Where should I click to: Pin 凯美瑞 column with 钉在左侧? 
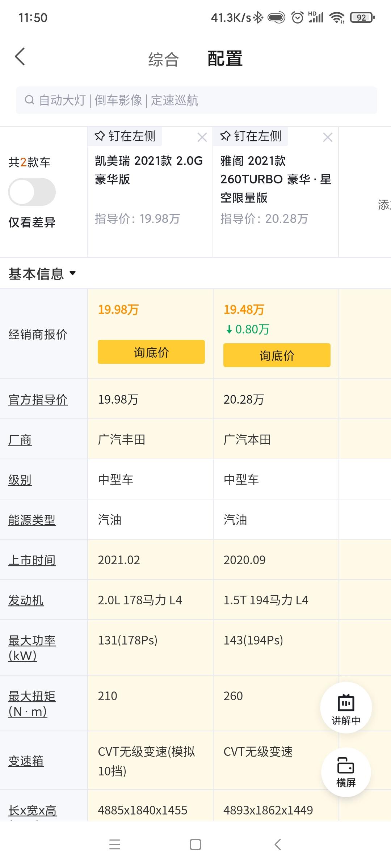pos(125,136)
